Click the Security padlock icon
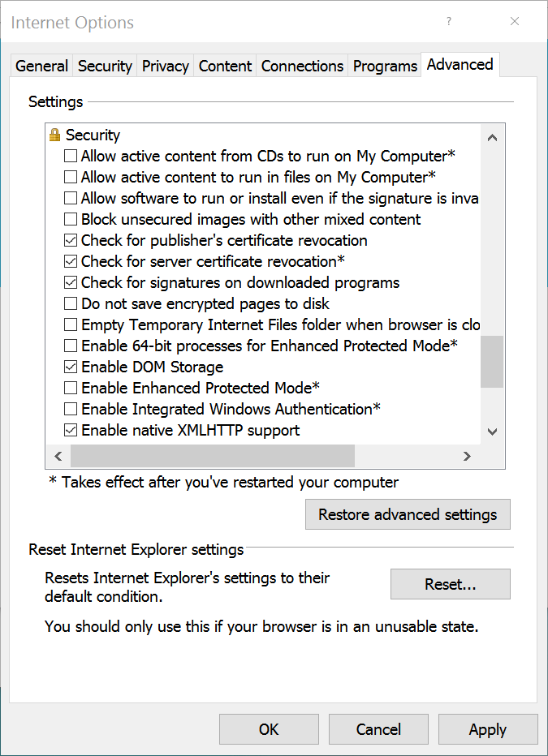548x756 pixels. pyautogui.click(x=55, y=135)
